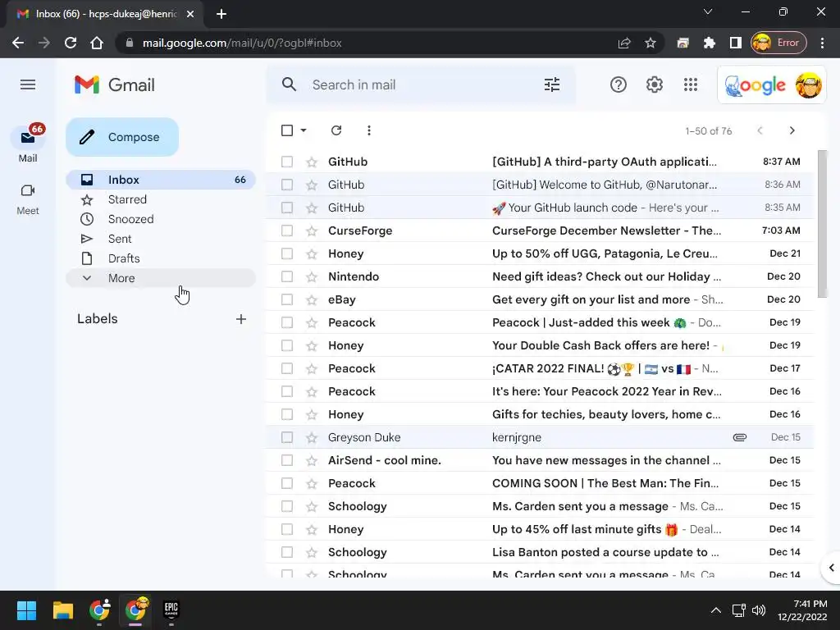The width and height of the screenshot is (840, 630).
Task: Open Windows Start menu
Action: click(x=26, y=610)
